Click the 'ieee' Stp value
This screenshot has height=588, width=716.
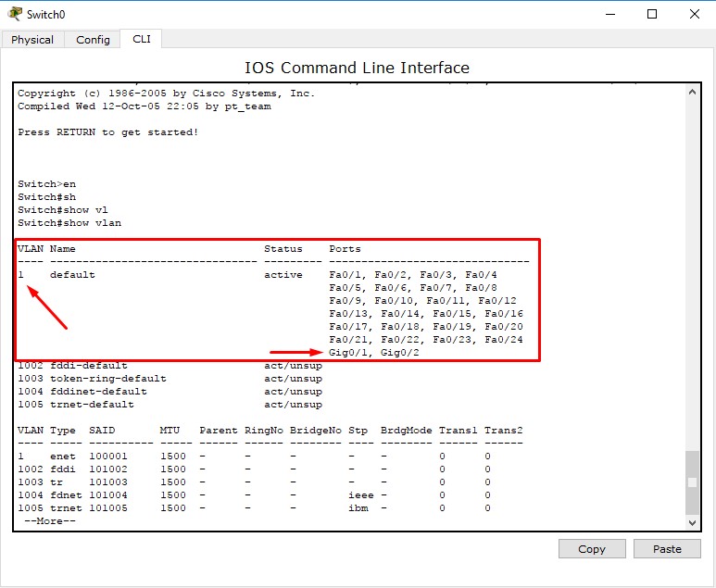pyautogui.click(x=360, y=494)
